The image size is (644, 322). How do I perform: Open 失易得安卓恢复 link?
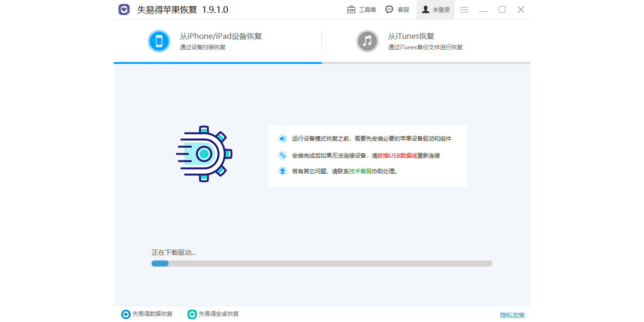point(219,314)
